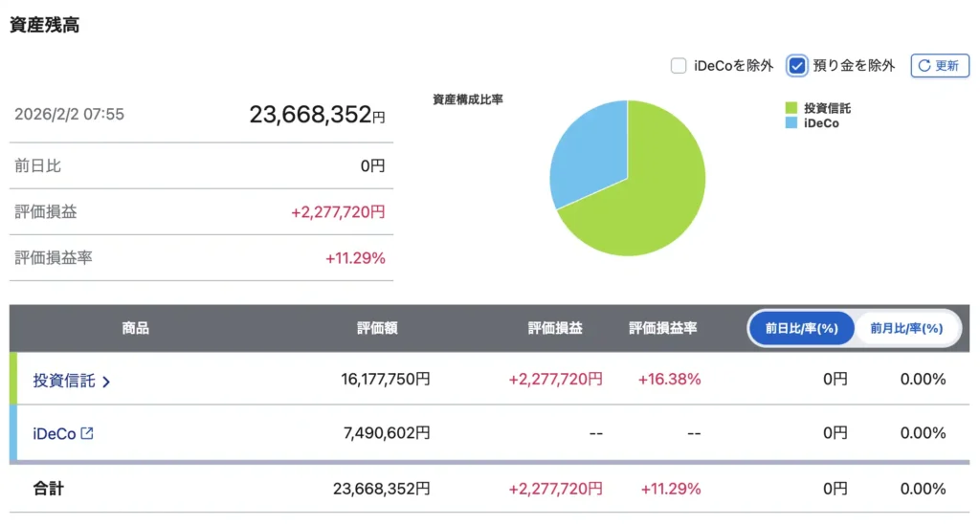980x525 pixels.
Task: Click the external link icon beside iDeCo
Action: pyautogui.click(x=88, y=433)
